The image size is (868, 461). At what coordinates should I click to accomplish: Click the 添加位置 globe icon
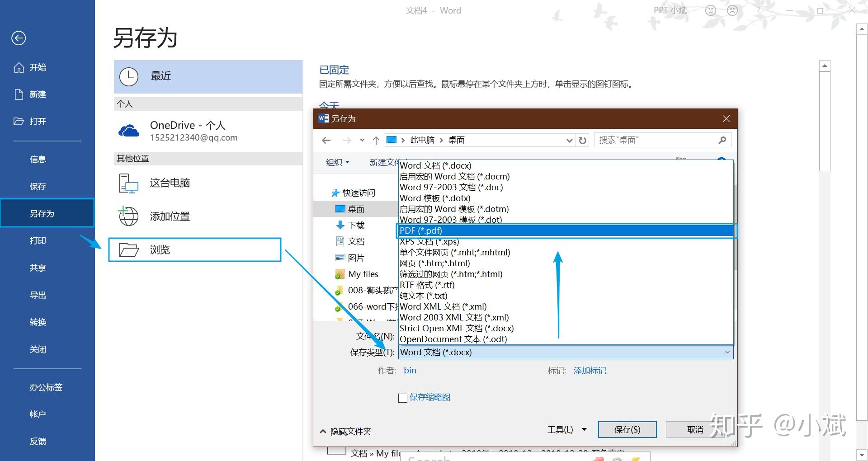tap(128, 216)
